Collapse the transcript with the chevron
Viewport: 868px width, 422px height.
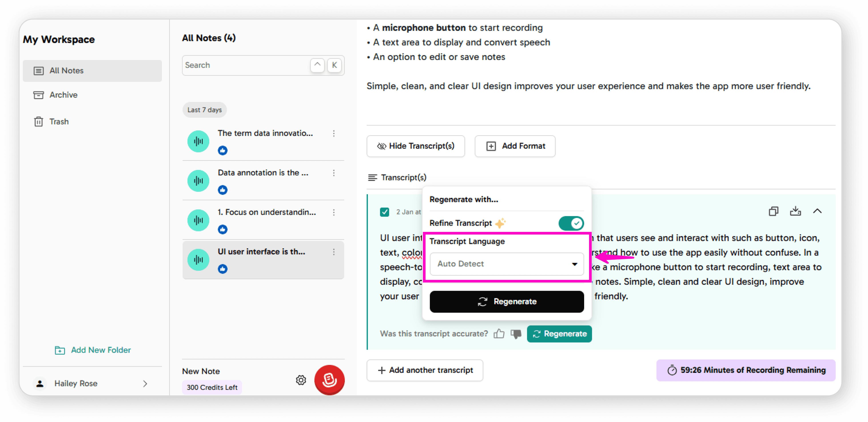click(818, 211)
